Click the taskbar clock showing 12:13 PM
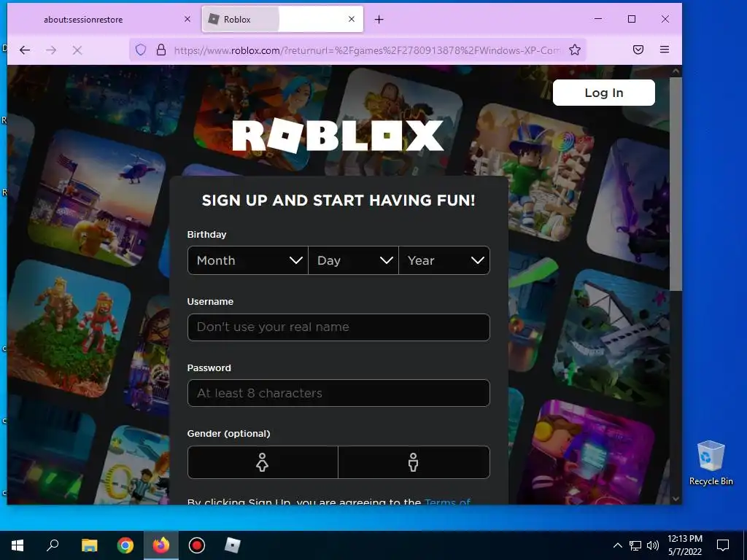The height and width of the screenshot is (560, 747). (x=684, y=545)
